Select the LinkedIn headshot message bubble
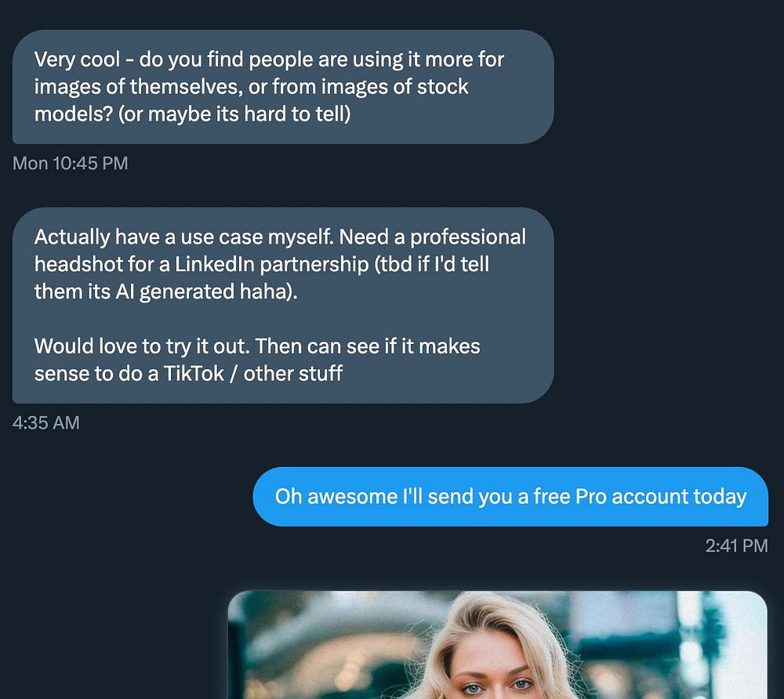The width and height of the screenshot is (784, 699). coord(282,305)
